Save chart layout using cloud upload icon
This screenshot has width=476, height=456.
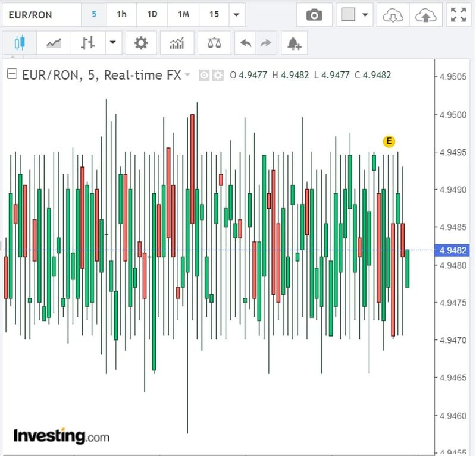pyautogui.click(x=425, y=15)
